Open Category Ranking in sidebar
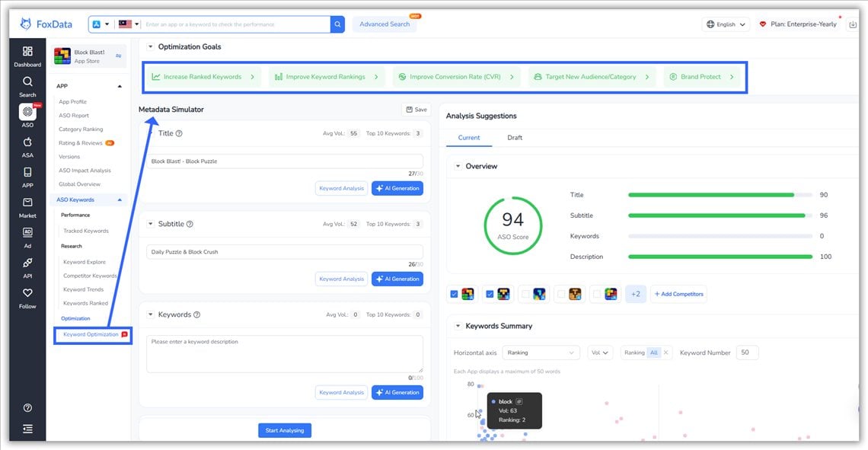 [x=81, y=129]
